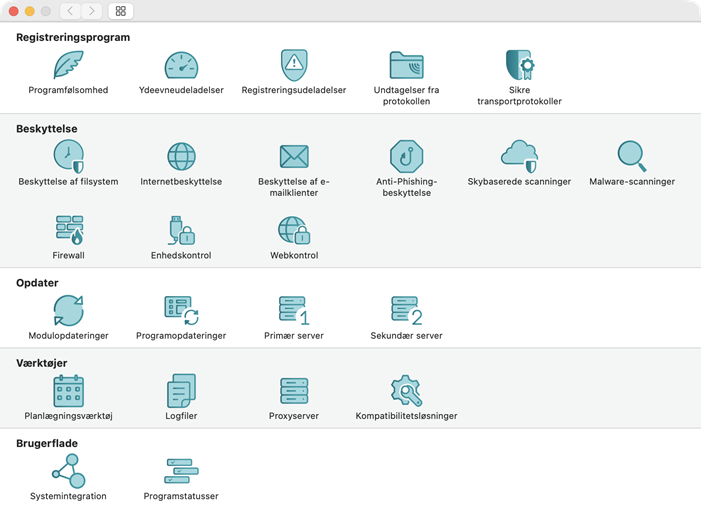Click the Registreringsudeladelser label
This screenshot has height=508, width=701.
[x=294, y=90]
